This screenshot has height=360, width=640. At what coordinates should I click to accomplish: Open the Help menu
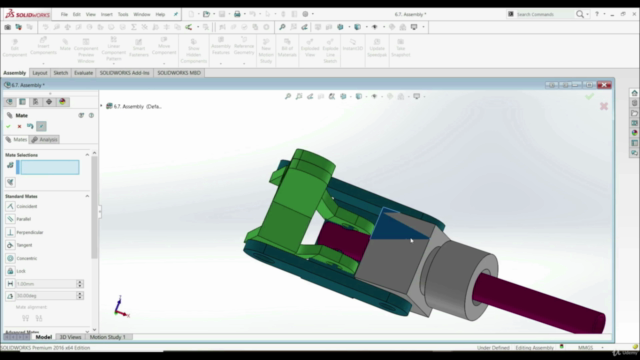click(x=160, y=14)
